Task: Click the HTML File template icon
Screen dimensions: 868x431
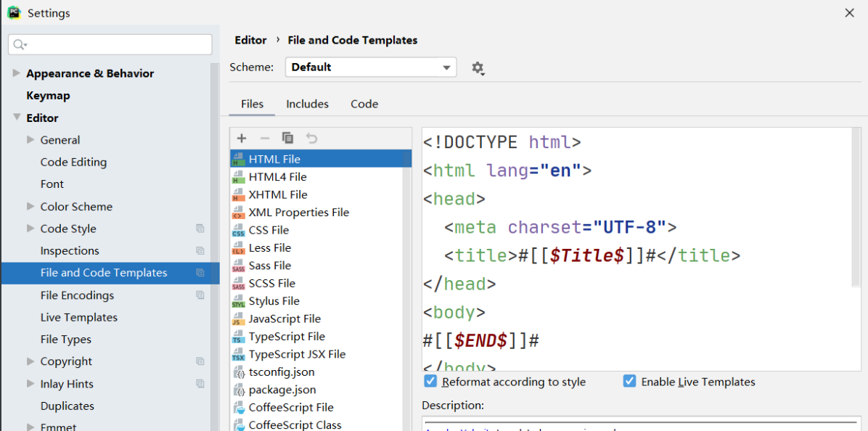Action: click(238, 160)
